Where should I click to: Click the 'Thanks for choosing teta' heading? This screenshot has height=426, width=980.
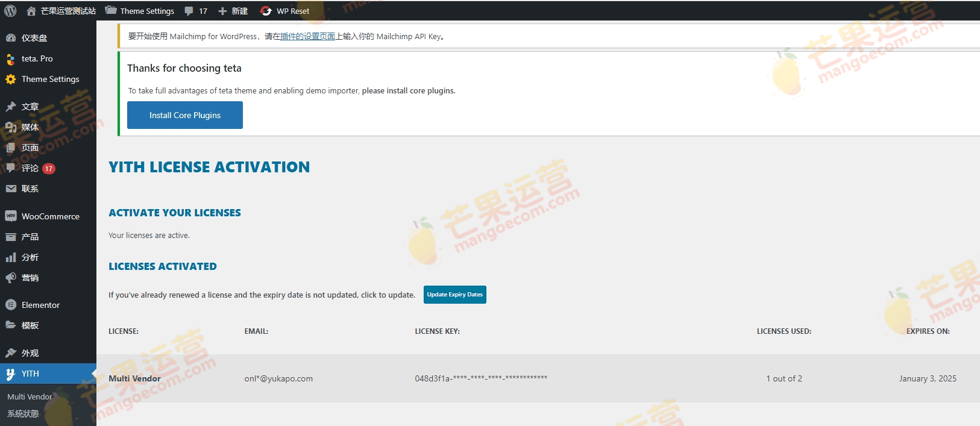184,68
